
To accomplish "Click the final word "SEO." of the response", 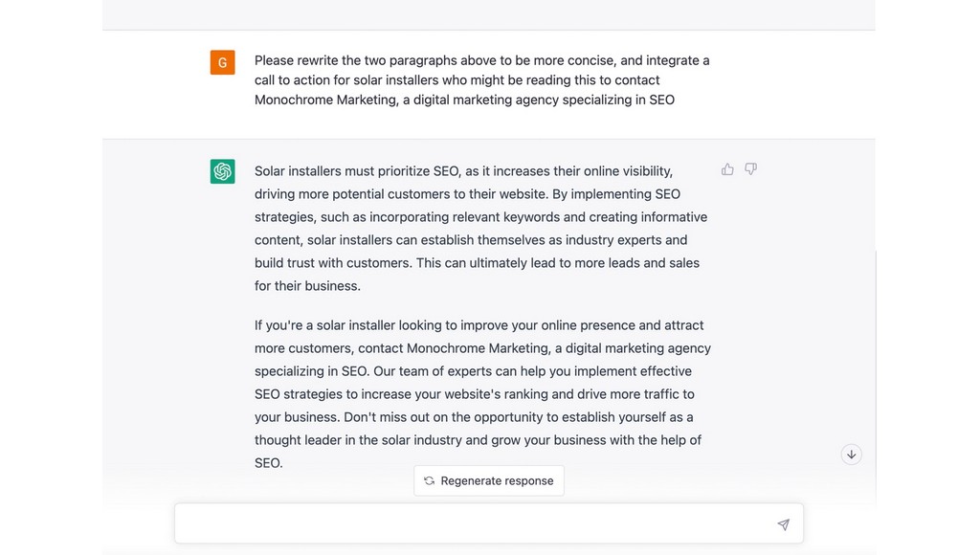I will coord(269,463).
